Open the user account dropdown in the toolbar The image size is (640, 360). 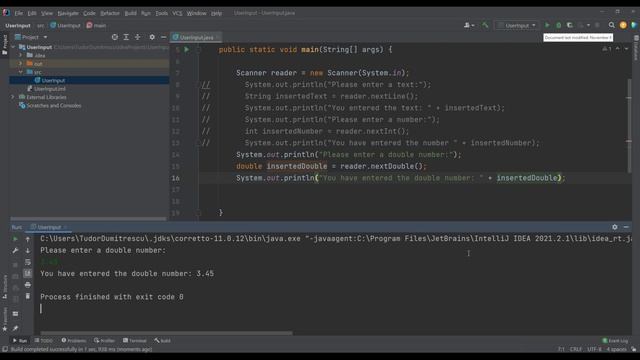click(x=469, y=25)
